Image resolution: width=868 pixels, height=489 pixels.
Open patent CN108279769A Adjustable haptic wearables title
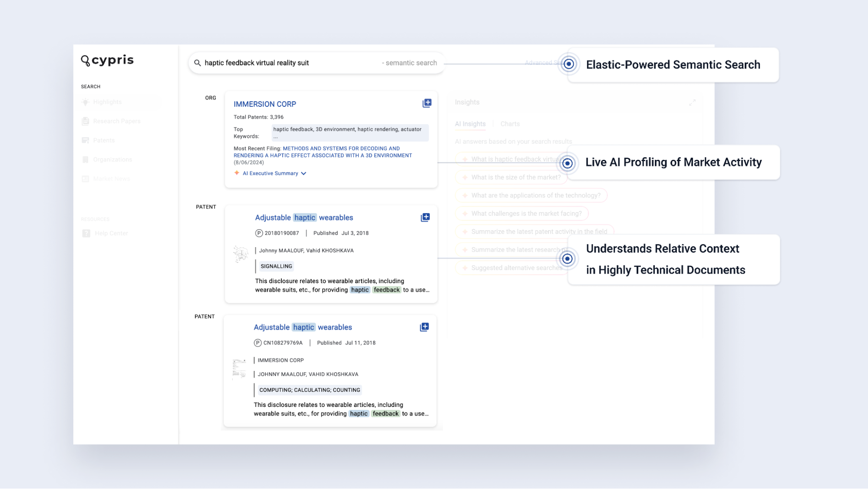[x=303, y=327]
